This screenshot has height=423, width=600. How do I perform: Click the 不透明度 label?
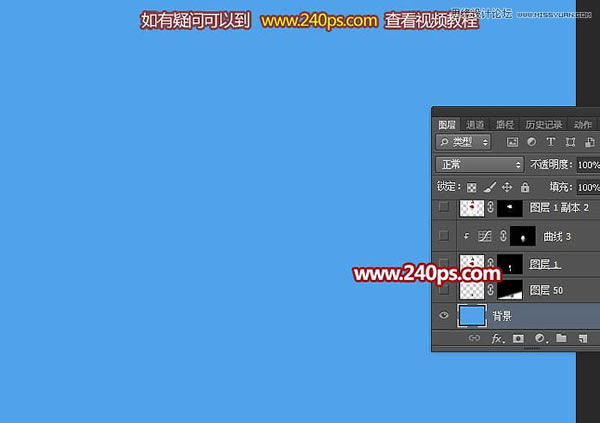[551, 165]
